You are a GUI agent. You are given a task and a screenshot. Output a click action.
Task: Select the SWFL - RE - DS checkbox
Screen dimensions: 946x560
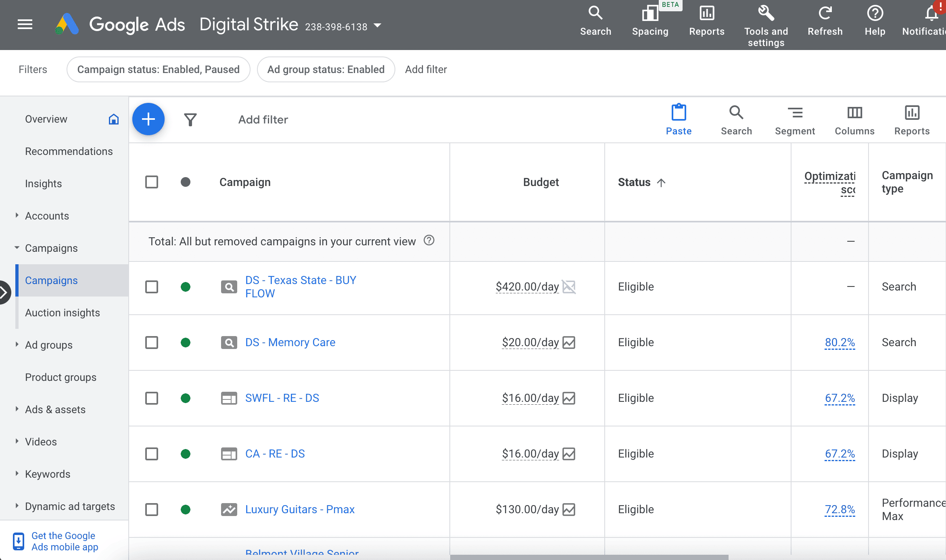(152, 398)
